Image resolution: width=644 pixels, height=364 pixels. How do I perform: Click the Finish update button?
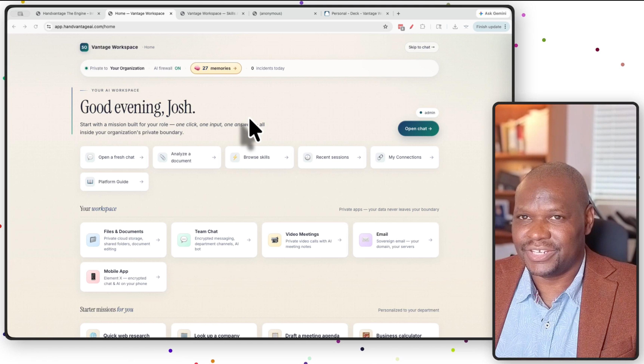[489, 27]
